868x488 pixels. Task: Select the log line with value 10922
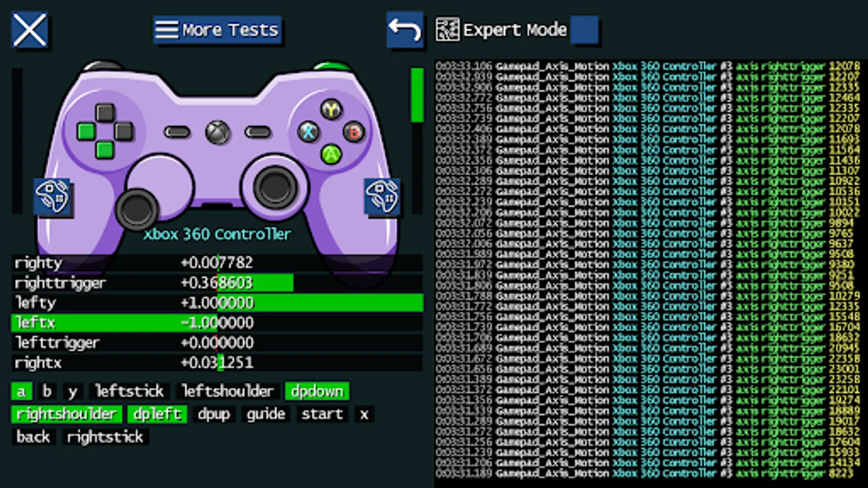click(648, 181)
